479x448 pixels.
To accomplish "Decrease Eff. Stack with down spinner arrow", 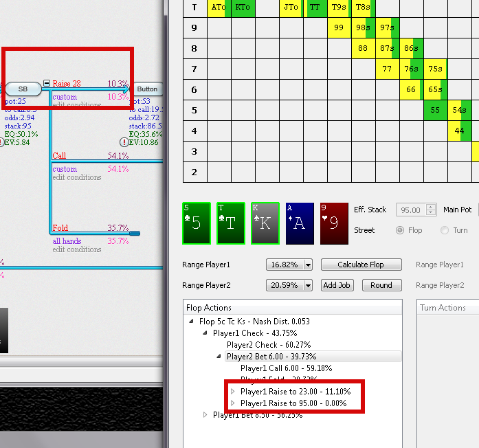I will [x=431, y=212].
